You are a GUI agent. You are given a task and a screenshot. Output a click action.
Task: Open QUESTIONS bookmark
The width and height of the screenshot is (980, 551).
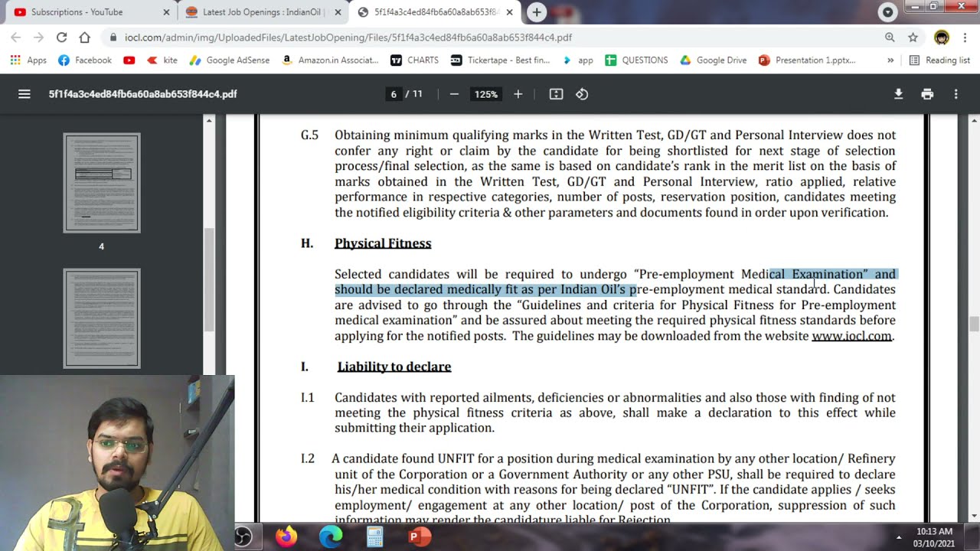[x=636, y=60]
